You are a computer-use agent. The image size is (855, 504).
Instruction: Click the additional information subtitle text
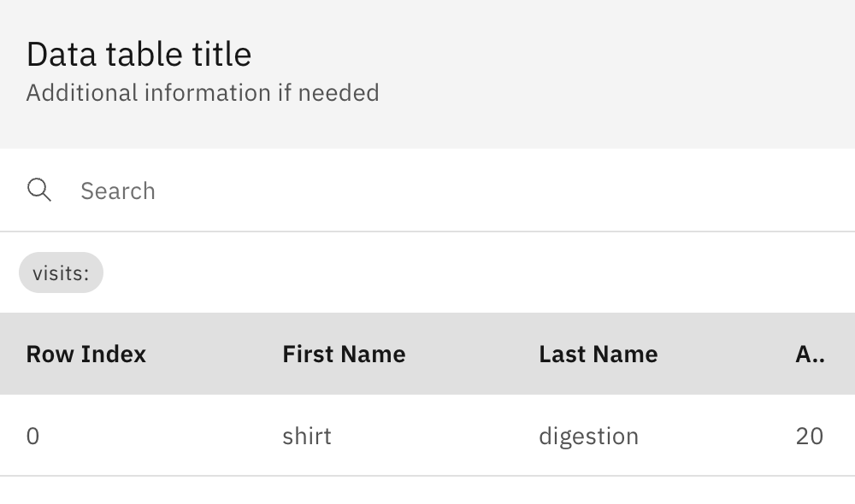[203, 93]
